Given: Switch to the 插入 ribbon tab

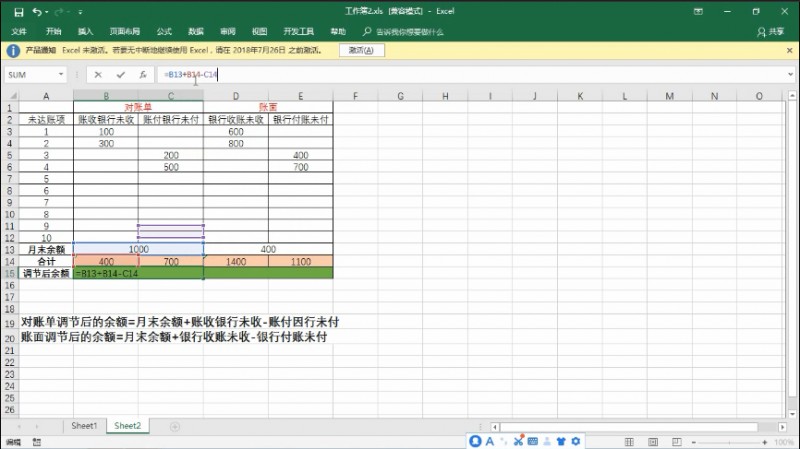Looking at the screenshot, I should 85,32.
